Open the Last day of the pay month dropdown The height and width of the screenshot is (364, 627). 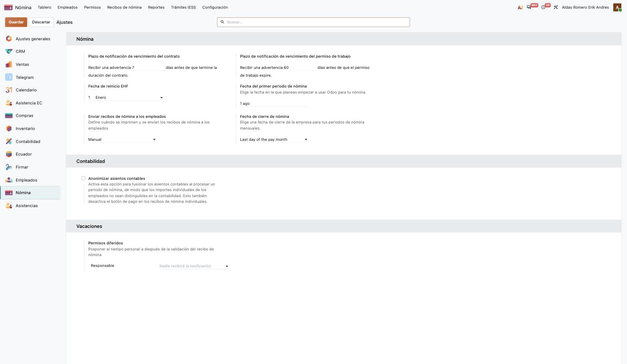click(274, 140)
